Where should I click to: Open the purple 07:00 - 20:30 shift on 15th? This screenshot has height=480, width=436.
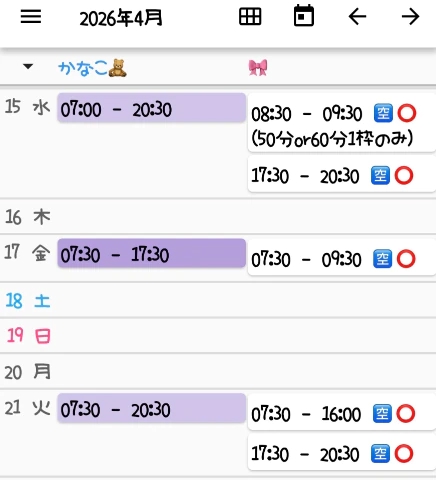tap(152, 108)
